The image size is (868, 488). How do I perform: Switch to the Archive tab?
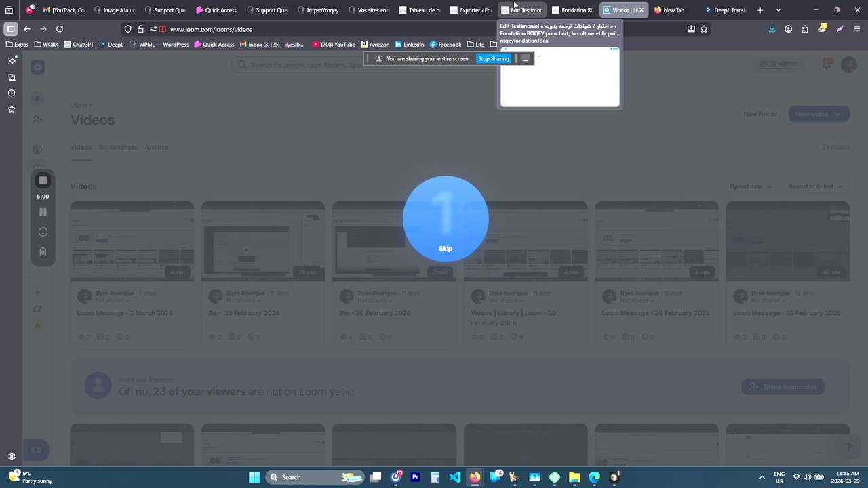(156, 147)
